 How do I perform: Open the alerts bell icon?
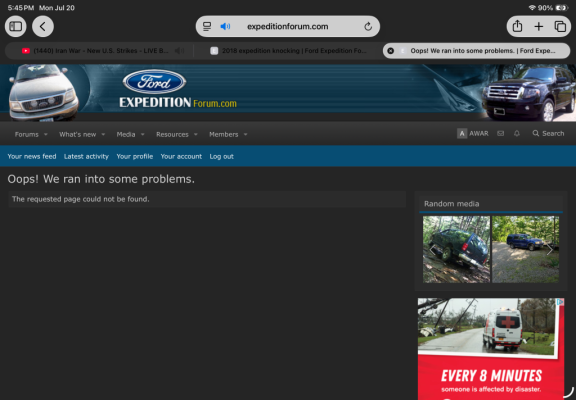[x=517, y=134]
